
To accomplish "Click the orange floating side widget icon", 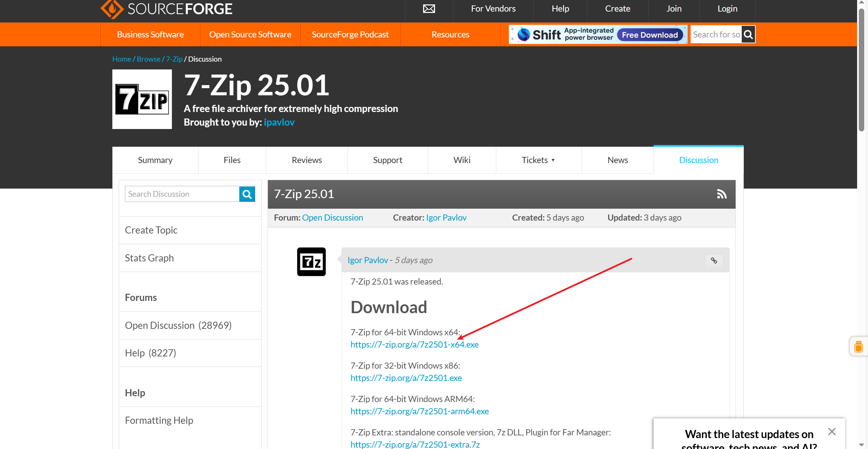I will [859, 347].
